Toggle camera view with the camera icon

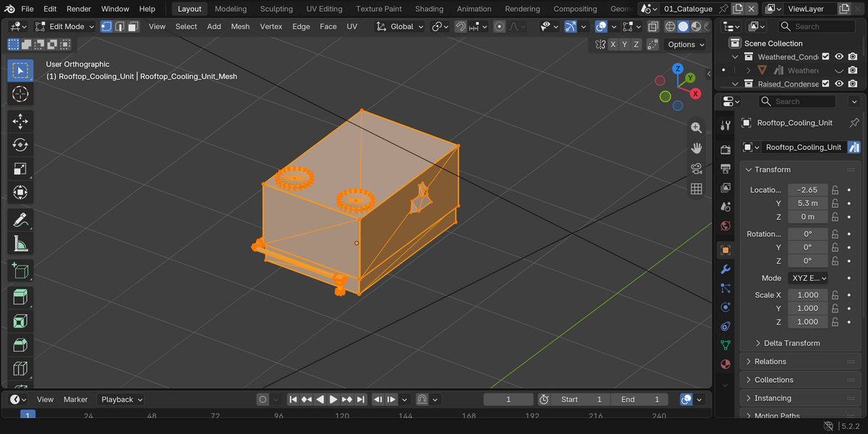coord(696,169)
